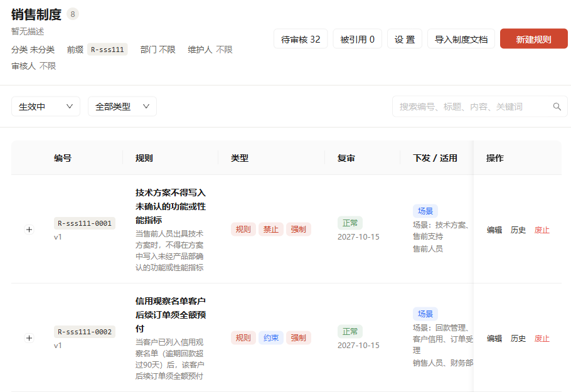Click 正常 status badge of R-sss111-0001
This screenshot has width=571, height=392.
pyautogui.click(x=350, y=223)
